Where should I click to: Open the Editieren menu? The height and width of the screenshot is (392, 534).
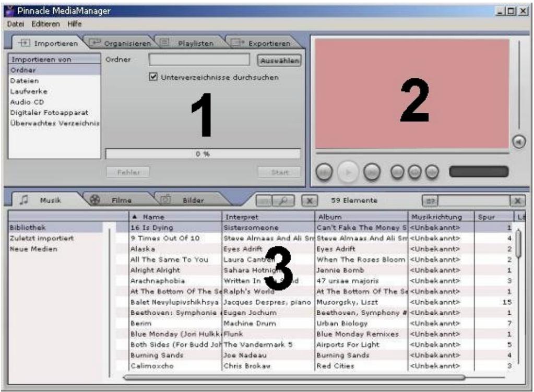tap(45, 24)
